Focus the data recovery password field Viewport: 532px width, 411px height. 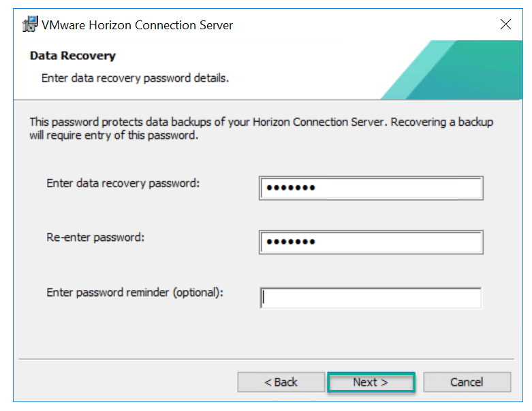pos(395,188)
